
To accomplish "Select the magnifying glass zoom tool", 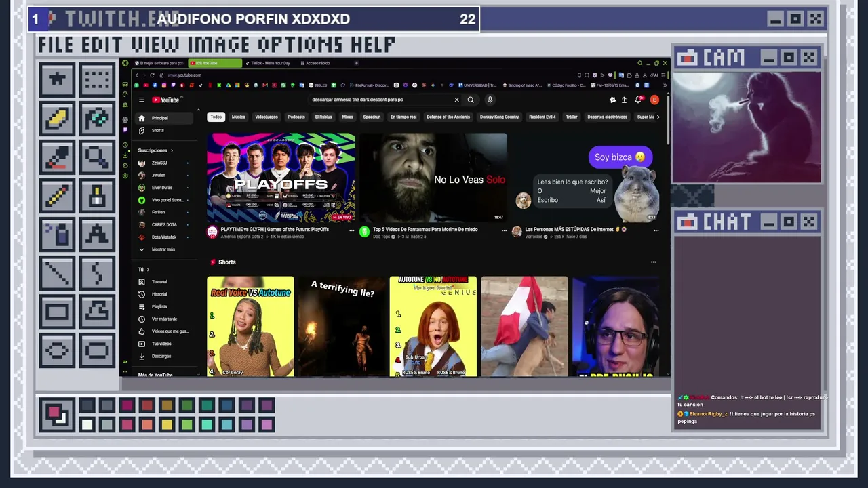I will 97,158.
